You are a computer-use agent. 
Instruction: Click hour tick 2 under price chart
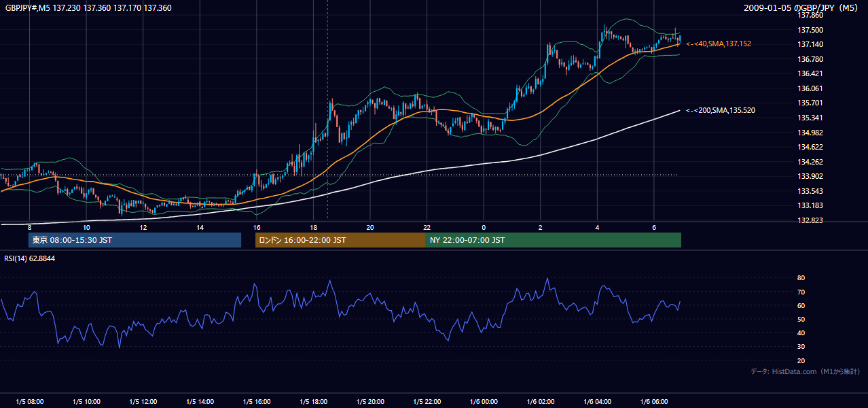[x=540, y=227]
